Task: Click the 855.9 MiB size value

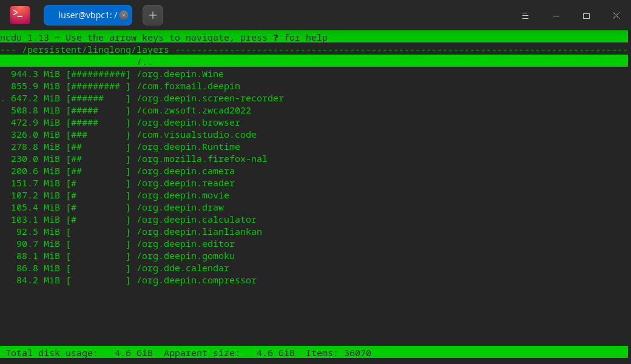Action: pyautogui.click(x=35, y=86)
